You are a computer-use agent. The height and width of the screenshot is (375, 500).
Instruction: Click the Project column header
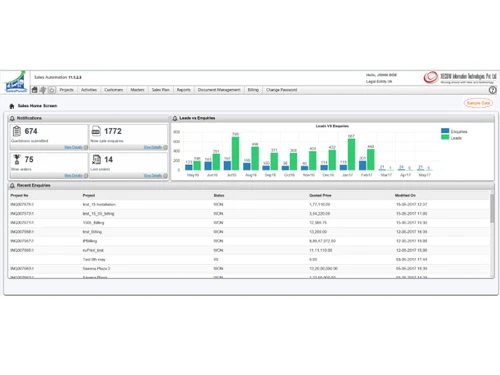tap(89, 195)
